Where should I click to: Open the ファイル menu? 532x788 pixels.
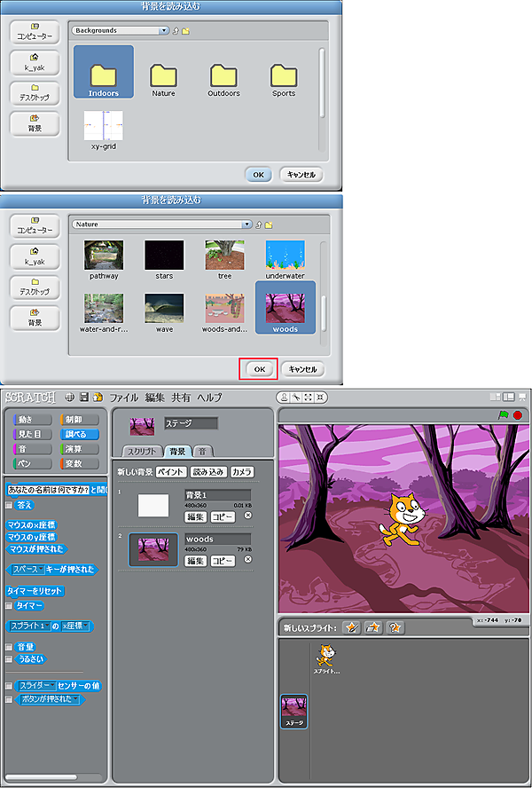[x=123, y=398]
